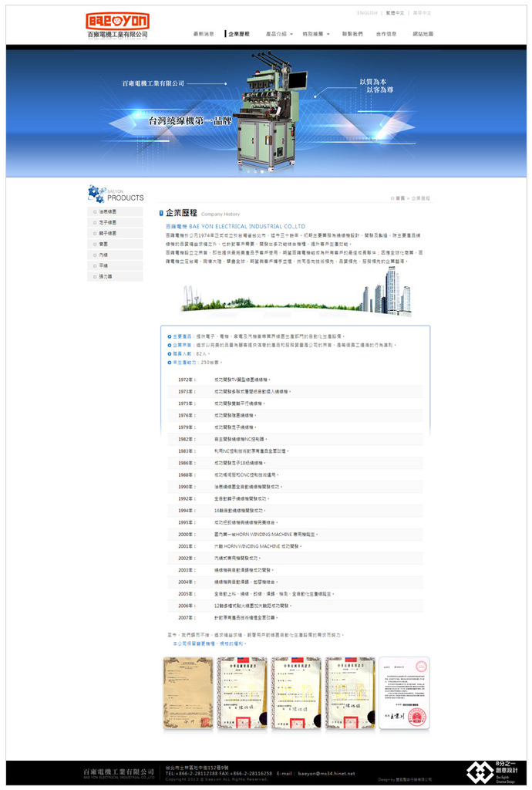
Task: Click the baeyon@ms34.hinet.net email link
Action: [x=326, y=773]
